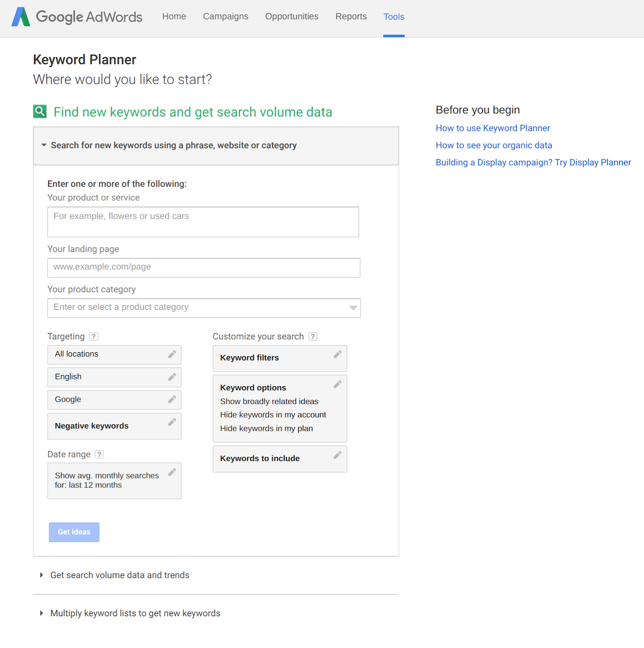Open the Keyword filters box
The height and width of the screenshot is (648, 644).
tap(280, 358)
